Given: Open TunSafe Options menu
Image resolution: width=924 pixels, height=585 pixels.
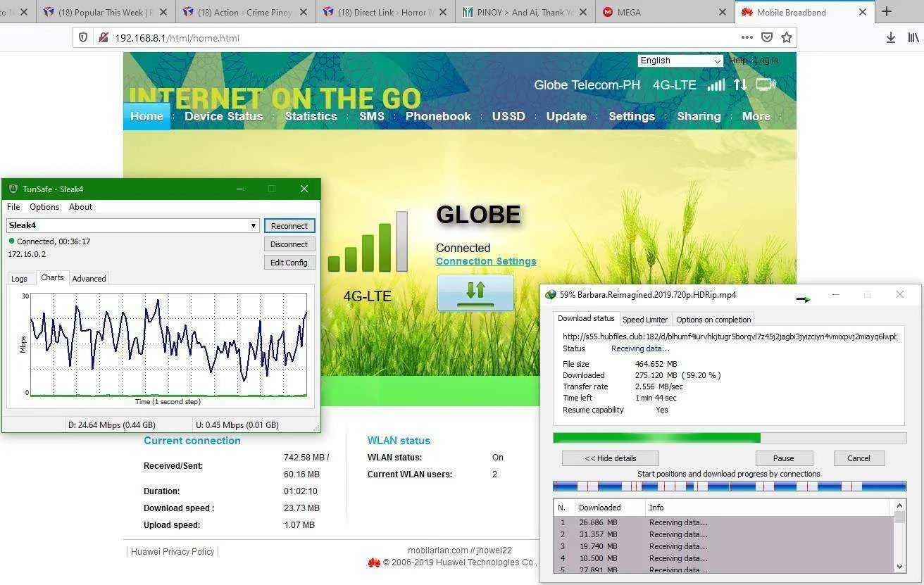Looking at the screenshot, I should pyautogui.click(x=44, y=207).
